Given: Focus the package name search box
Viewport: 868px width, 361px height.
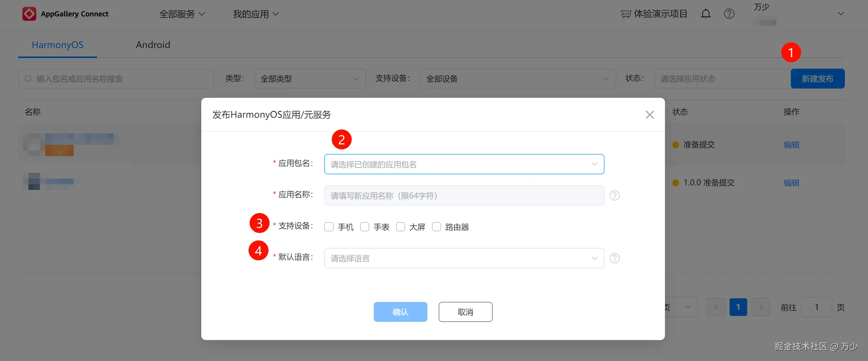Looking at the screenshot, I should point(116,79).
